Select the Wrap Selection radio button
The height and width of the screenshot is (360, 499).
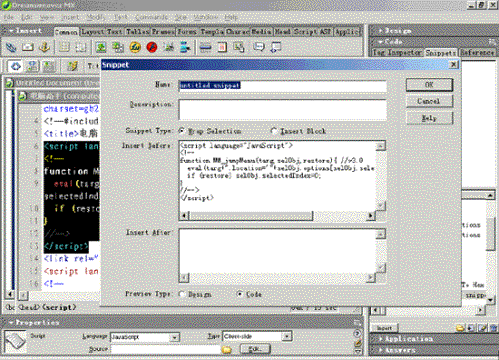tap(182, 131)
